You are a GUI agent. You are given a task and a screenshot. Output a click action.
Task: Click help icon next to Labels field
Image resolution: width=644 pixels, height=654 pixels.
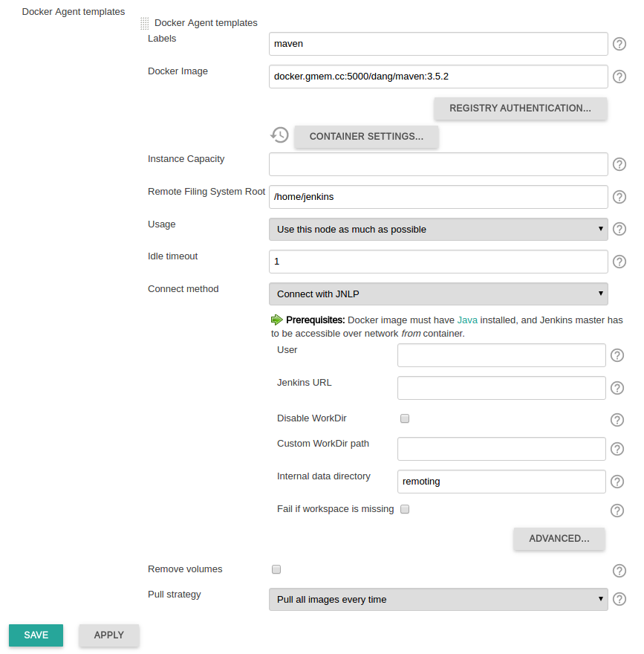click(x=619, y=45)
